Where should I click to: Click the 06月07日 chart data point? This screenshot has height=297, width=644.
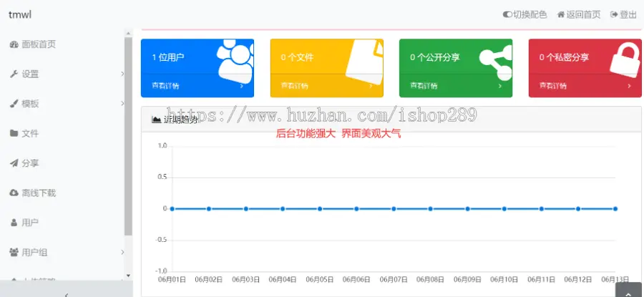point(394,209)
